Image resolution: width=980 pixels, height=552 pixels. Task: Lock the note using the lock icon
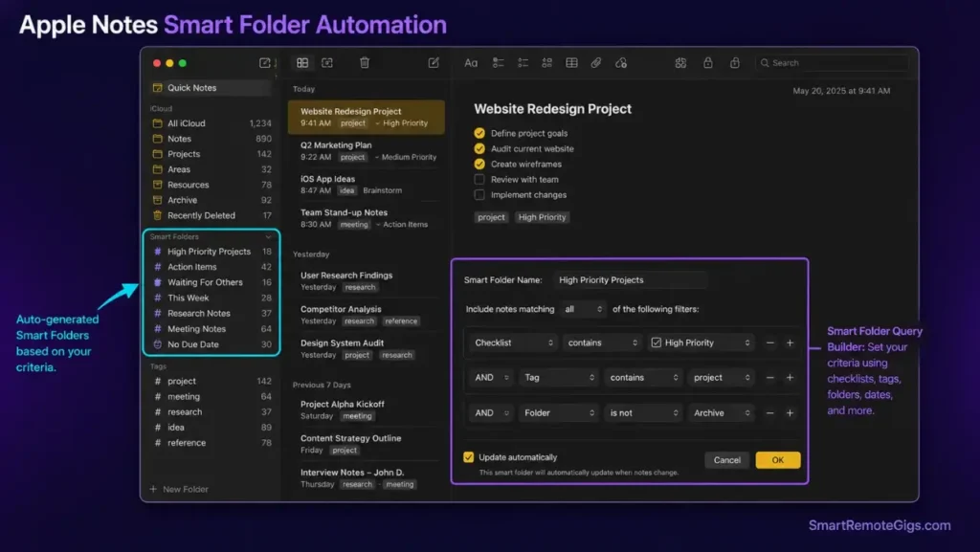pyautogui.click(x=707, y=62)
